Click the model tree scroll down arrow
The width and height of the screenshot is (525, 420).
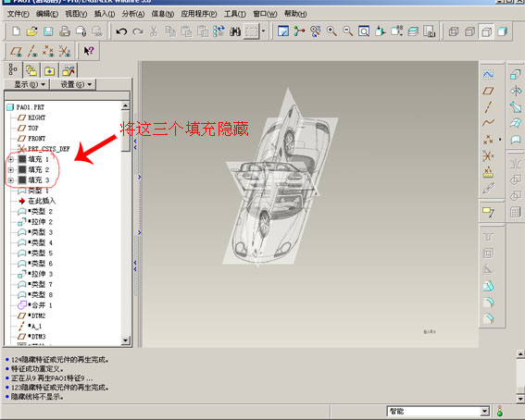tap(125, 340)
